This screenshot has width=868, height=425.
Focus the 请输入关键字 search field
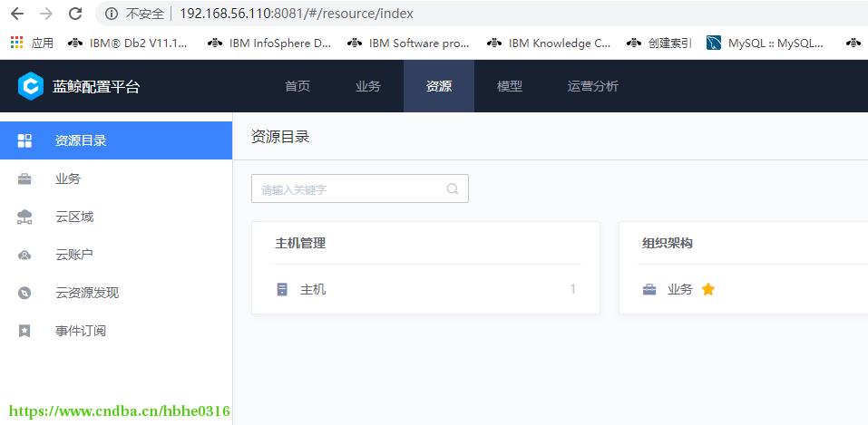point(360,188)
